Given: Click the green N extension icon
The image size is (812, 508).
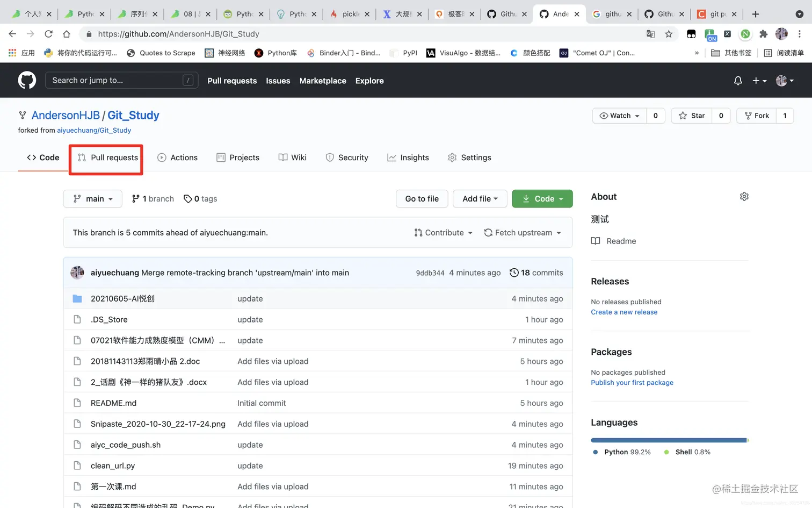Looking at the screenshot, I should point(745,34).
